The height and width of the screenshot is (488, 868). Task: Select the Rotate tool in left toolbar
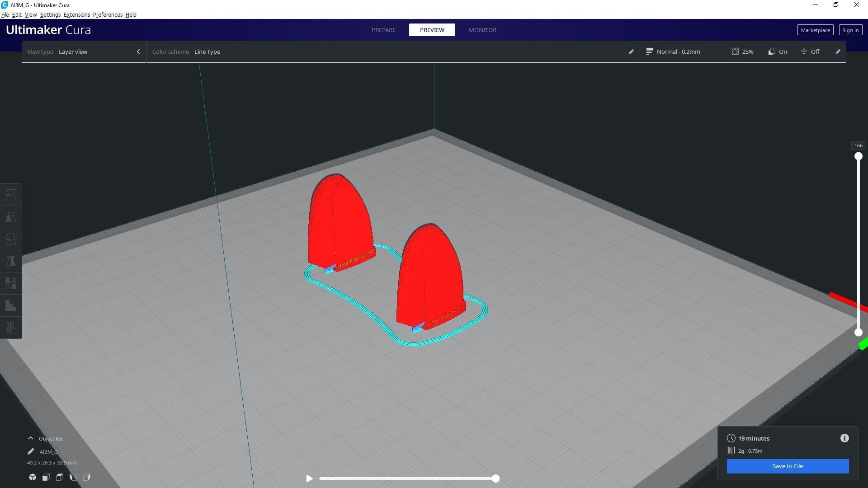point(11,239)
